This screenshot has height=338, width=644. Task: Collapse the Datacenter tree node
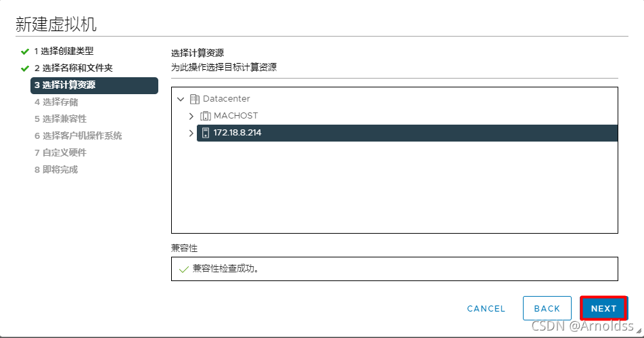pyautogui.click(x=181, y=99)
